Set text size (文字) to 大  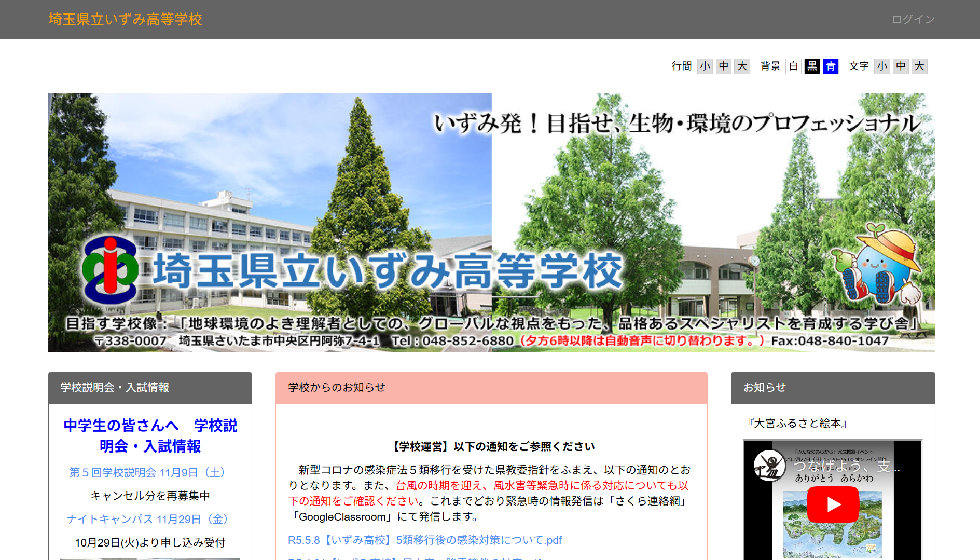coord(919,66)
